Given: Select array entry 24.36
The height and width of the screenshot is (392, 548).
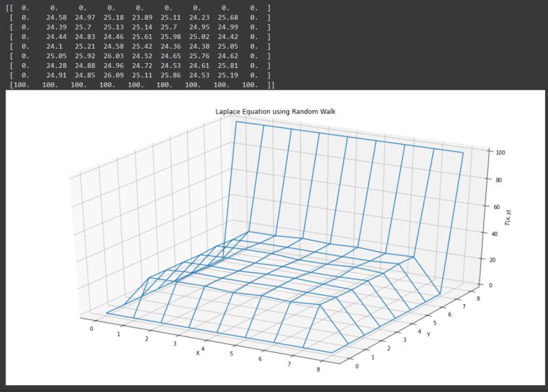Looking at the screenshot, I should pyautogui.click(x=171, y=46).
